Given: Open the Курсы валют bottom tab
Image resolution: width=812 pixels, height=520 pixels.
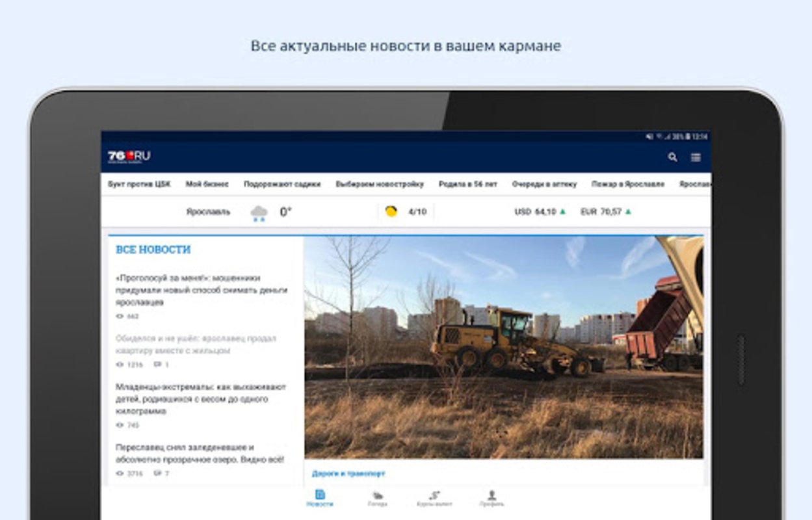Looking at the screenshot, I should click(434, 499).
